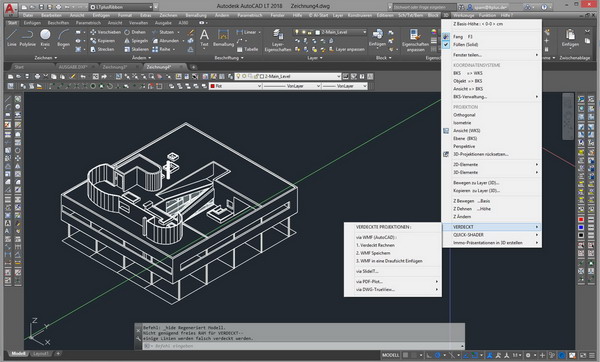Click the blue color icon in right toolbar
Image resolution: width=600 pixels, height=362 pixels.
click(581, 227)
